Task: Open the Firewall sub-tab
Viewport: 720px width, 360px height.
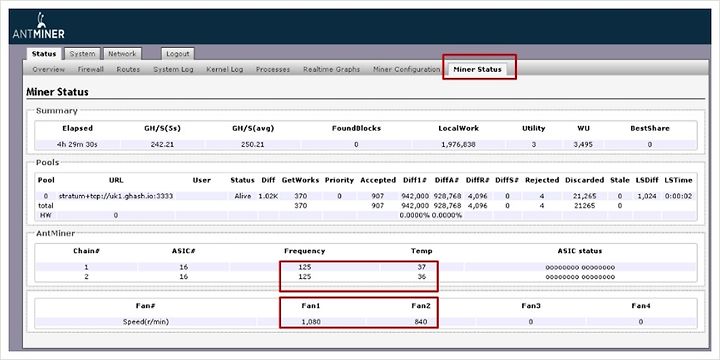Action: click(x=90, y=69)
